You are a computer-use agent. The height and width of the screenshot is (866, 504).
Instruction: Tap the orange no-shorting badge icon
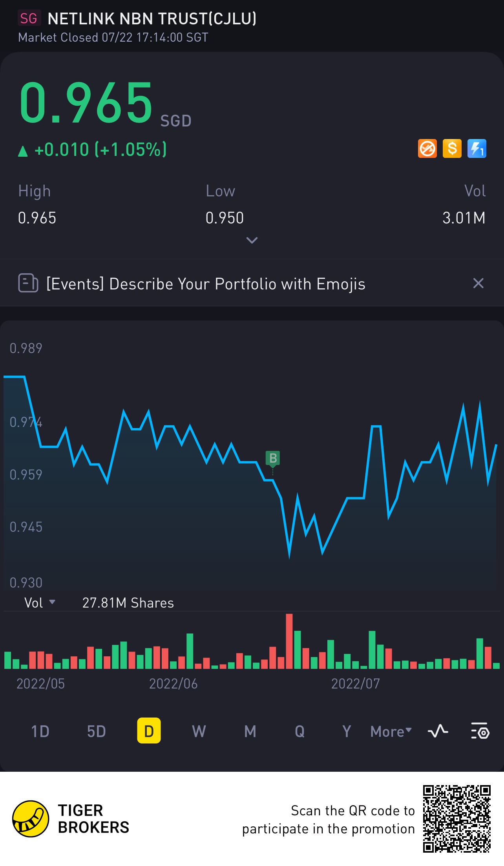tap(427, 149)
